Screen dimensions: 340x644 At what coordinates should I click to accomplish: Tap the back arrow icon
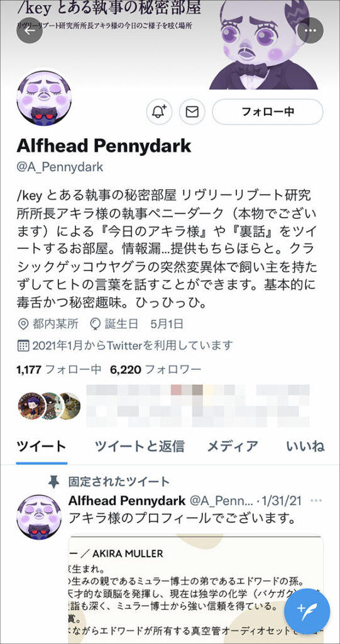coord(30,31)
